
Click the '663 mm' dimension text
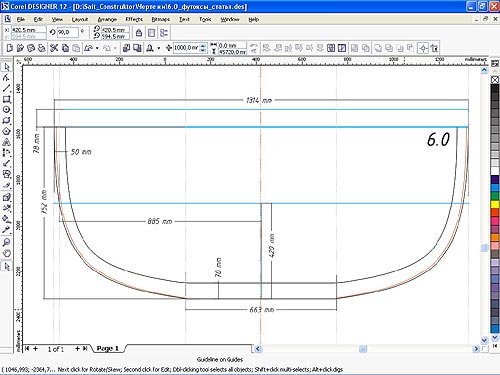pos(262,310)
